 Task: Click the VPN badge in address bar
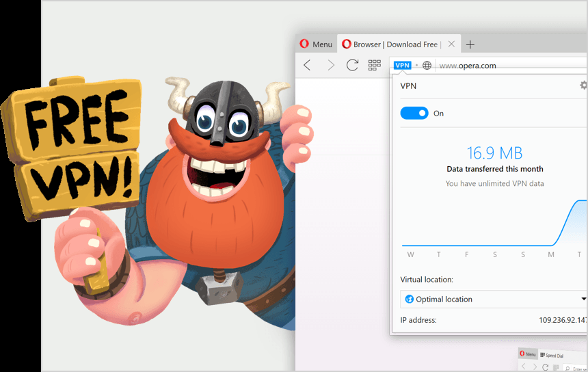(403, 65)
